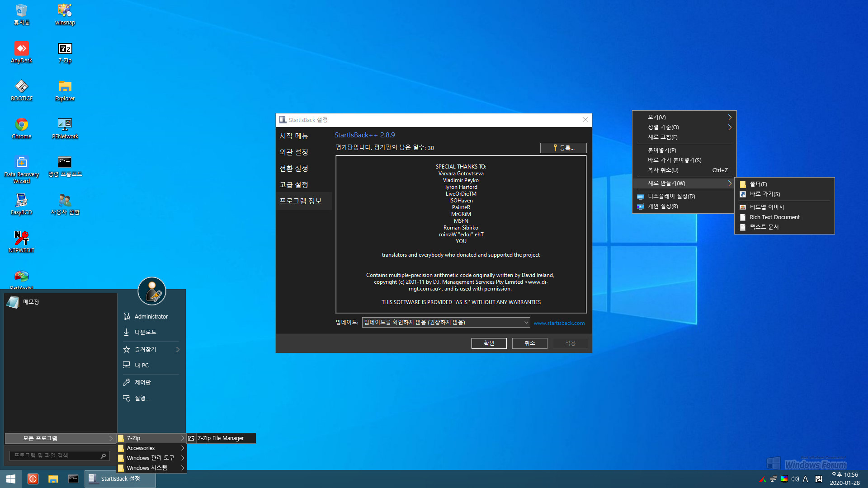Click the 등록... register button
This screenshot has width=868, height=488.
[563, 148]
